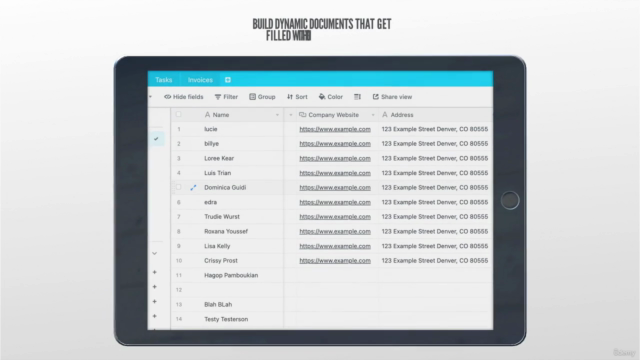Switch to the Invoices tab
640x360 pixels.
(x=200, y=80)
